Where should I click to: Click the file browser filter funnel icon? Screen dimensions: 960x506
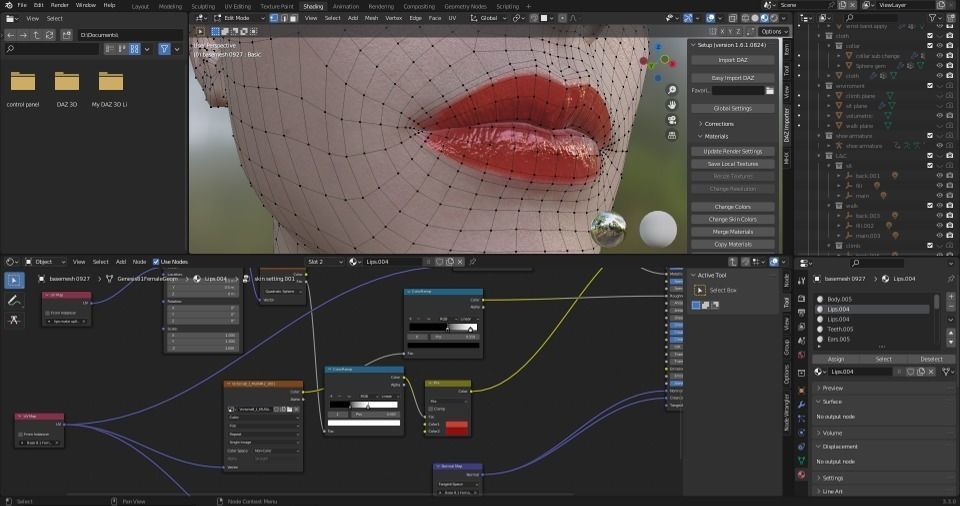tap(165, 49)
